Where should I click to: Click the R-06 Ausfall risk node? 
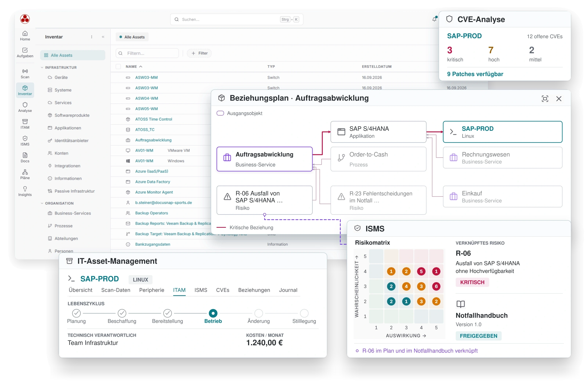tap(264, 200)
